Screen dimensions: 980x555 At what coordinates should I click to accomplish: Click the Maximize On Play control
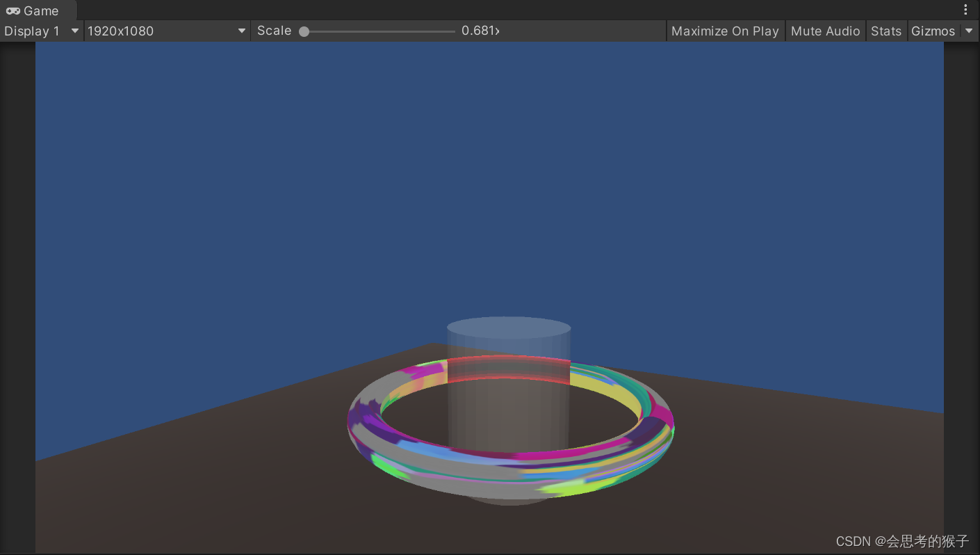(x=725, y=31)
